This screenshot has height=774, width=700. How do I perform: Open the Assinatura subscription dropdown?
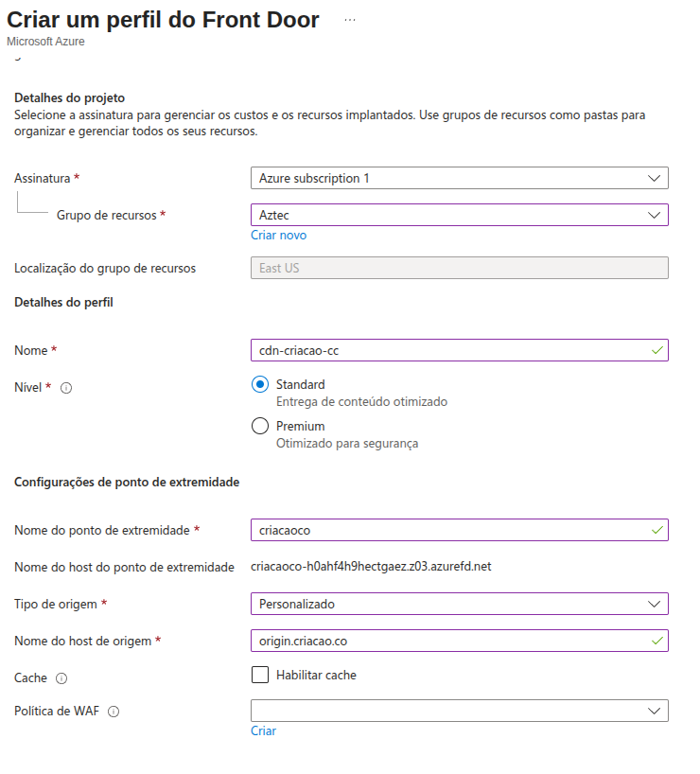[459, 178]
